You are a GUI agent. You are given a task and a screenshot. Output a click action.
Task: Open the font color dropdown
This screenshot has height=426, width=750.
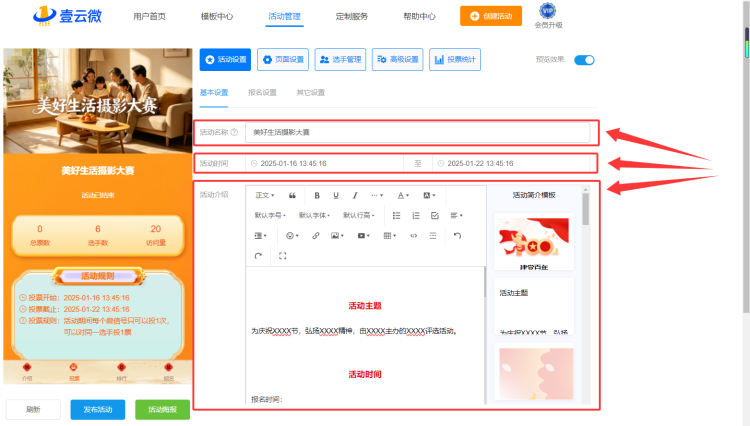[x=403, y=195]
